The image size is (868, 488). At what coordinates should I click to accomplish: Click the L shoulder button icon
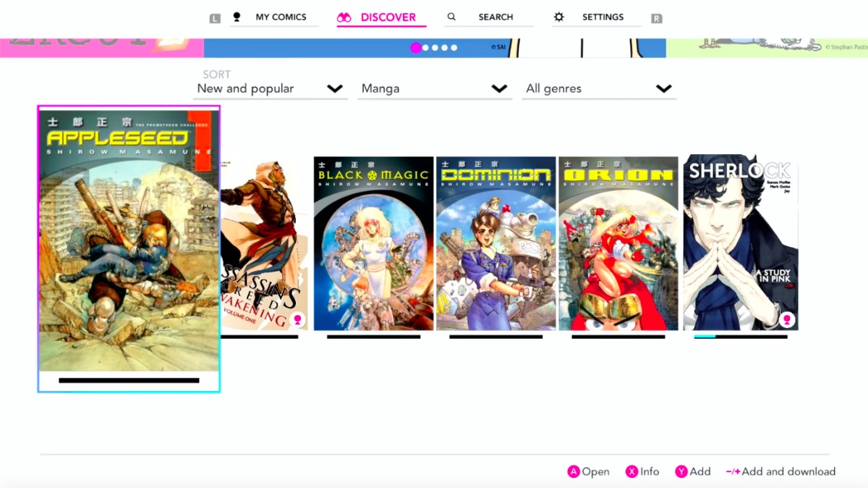click(215, 18)
